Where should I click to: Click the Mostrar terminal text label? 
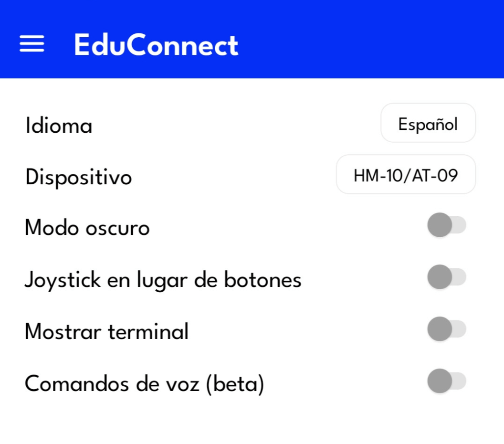pos(107,331)
